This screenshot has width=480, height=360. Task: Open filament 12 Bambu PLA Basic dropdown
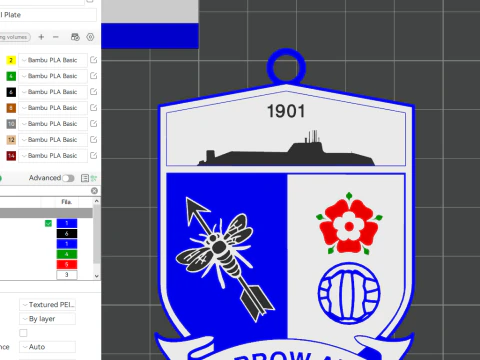(53, 139)
